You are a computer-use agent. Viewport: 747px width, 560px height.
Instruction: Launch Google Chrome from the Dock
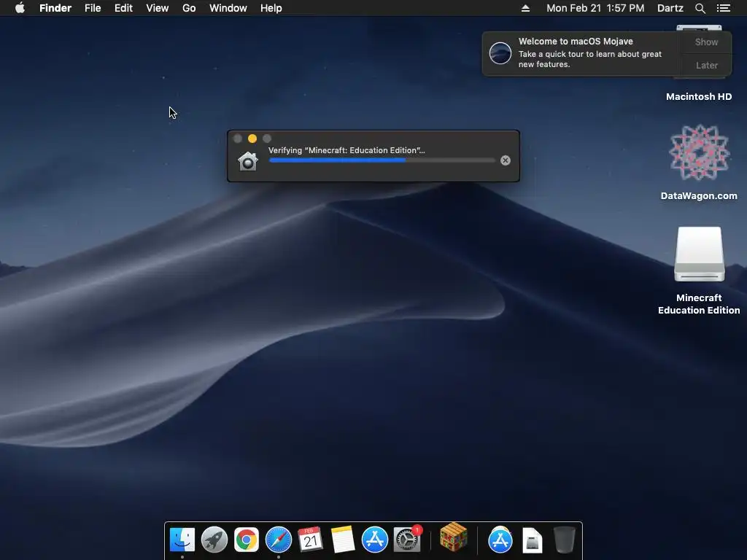pos(247,540)
